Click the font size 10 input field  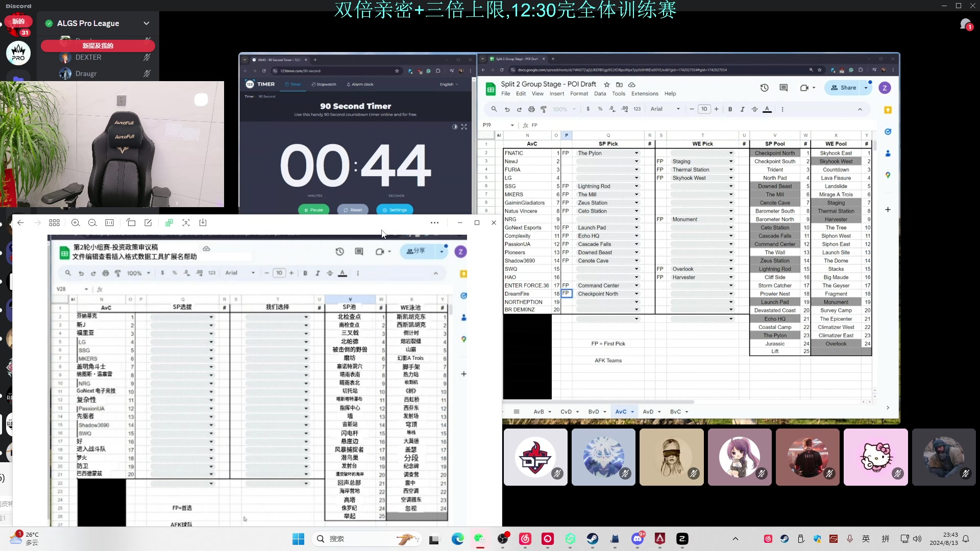(704, 109)
